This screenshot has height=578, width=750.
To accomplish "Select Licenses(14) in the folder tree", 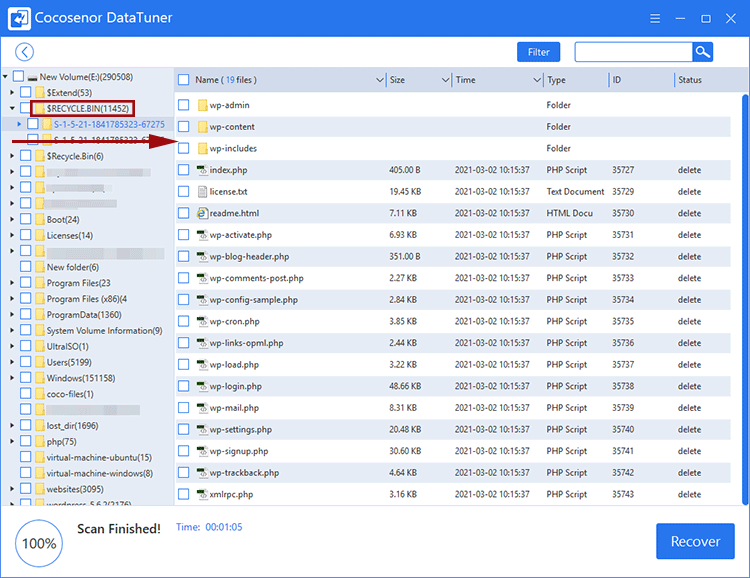I will [70, 235].
